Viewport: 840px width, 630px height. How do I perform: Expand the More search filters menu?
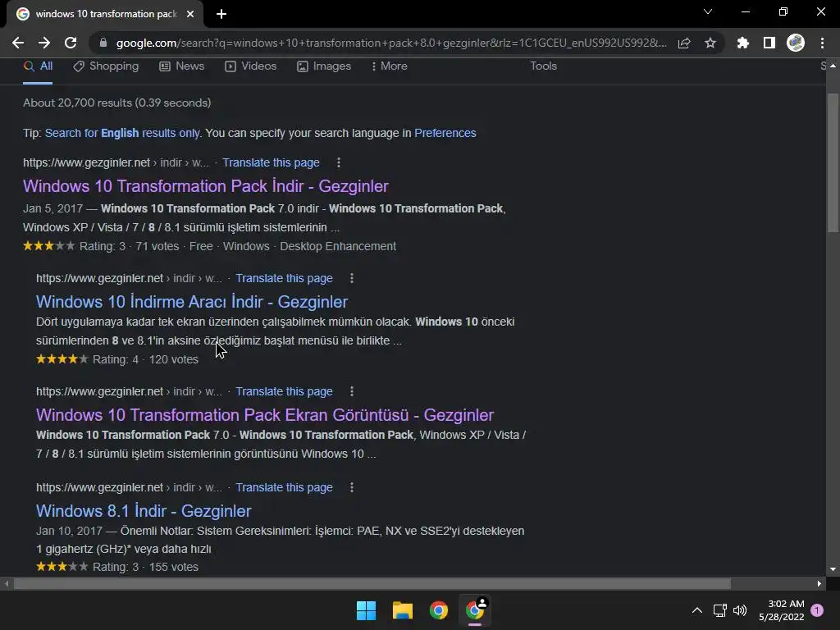390,66
